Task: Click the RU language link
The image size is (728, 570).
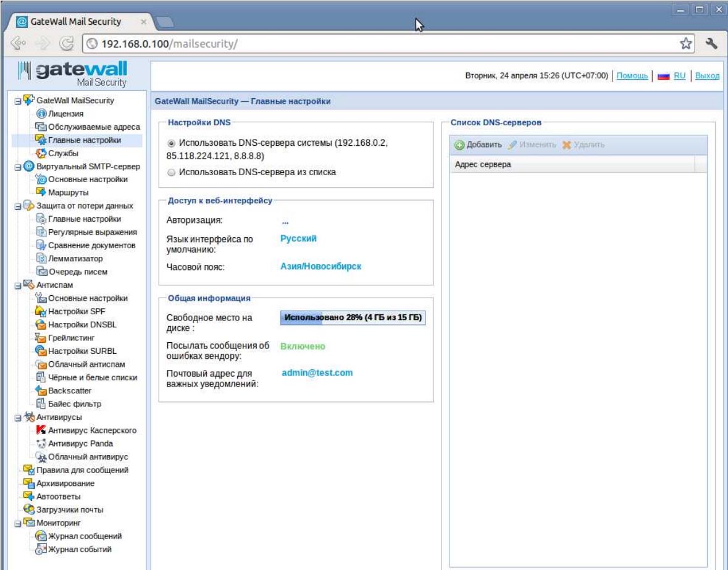Action: point(679,76)
